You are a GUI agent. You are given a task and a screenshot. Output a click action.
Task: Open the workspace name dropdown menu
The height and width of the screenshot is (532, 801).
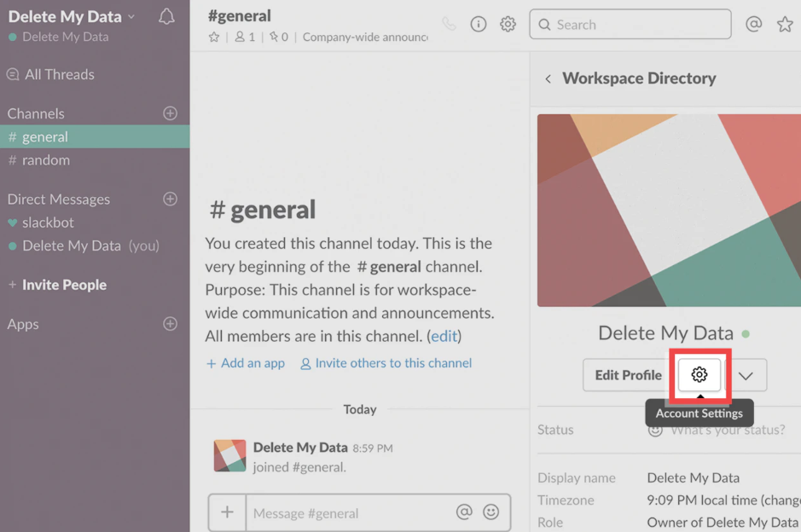pos(72,16)
